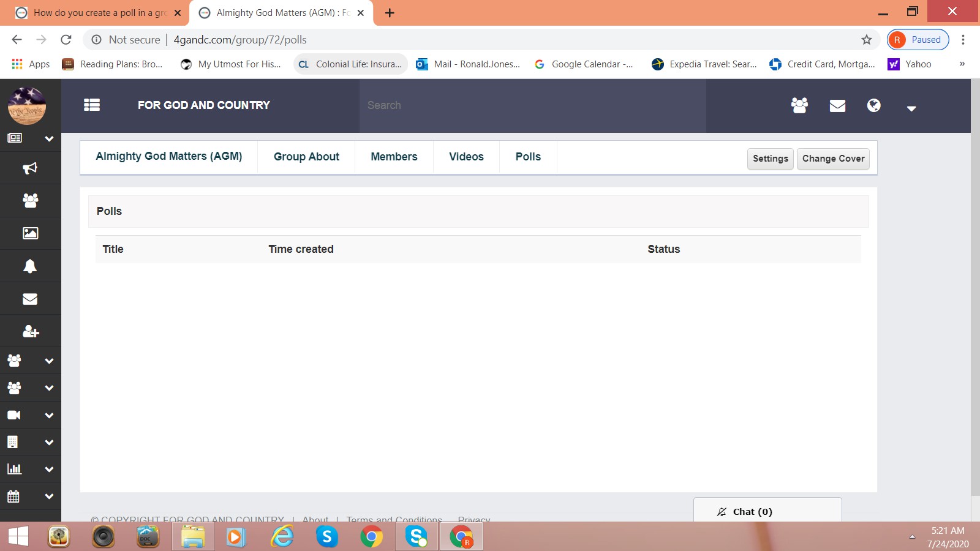Screen dimensions: 980x551
Task: Click the Change Cover button
Action: 833,159
